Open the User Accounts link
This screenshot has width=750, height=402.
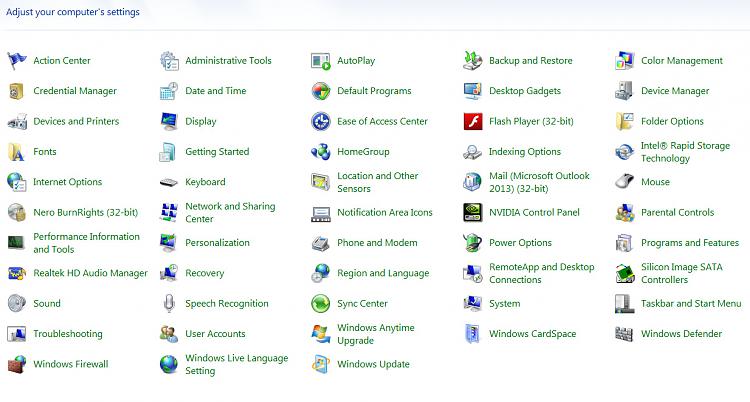point(215,334)
